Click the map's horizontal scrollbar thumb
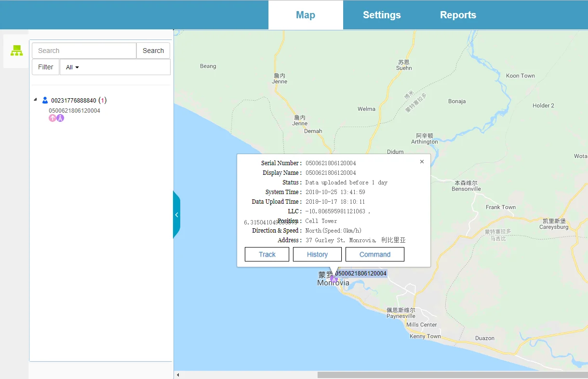The width and height of the screenshot is (588, 379). [453, 375]
